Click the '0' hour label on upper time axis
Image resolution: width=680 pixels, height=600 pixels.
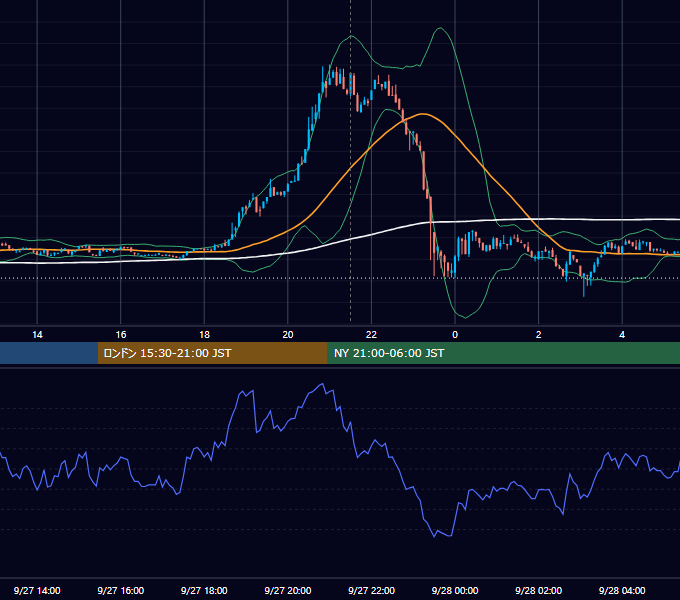point(455,335)
